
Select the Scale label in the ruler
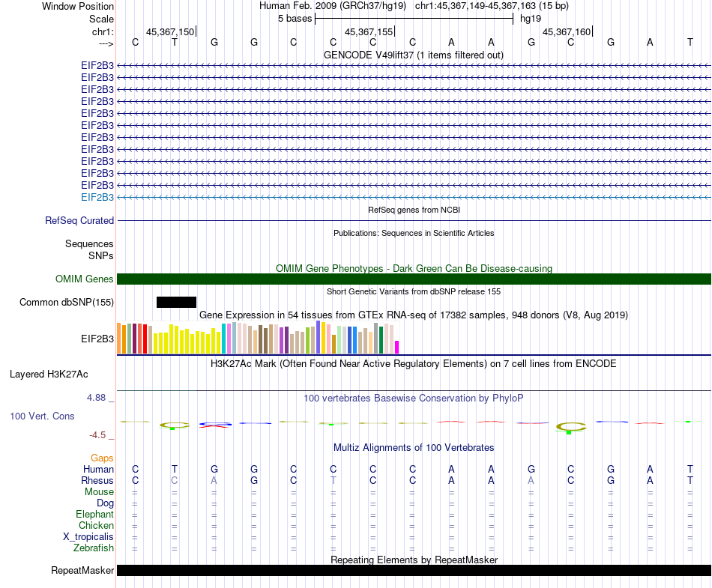101,19
